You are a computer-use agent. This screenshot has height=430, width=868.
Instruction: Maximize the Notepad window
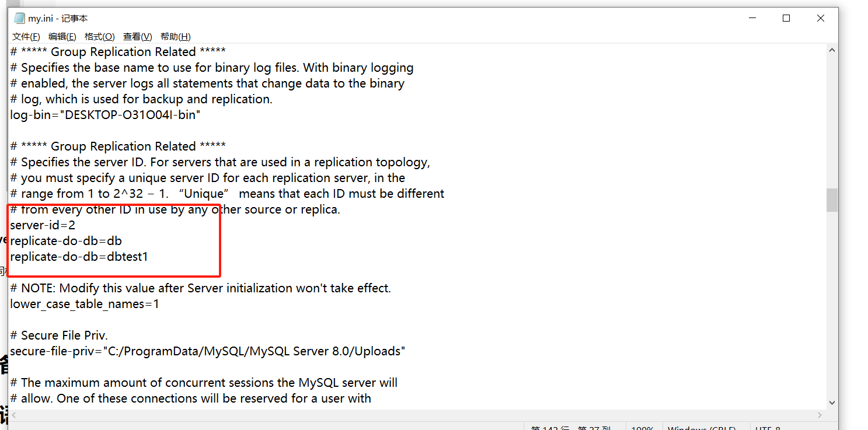[786, 18]
